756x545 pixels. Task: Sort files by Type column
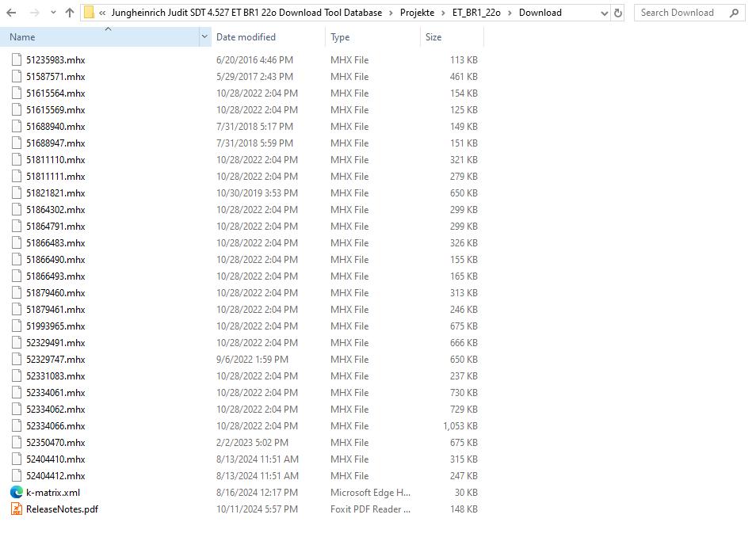click(340, 37)
